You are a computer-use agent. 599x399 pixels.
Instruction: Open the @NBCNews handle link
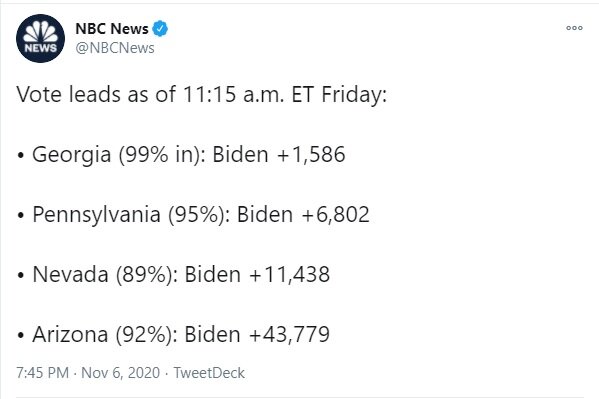point(115,48)
